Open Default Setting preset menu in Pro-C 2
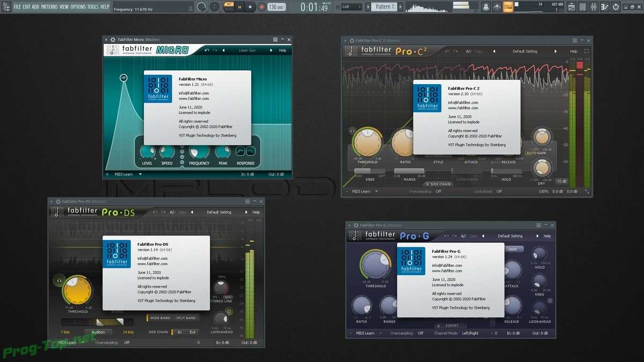The image size is (644, 362). pyautogui.click(x=525, y=51)
